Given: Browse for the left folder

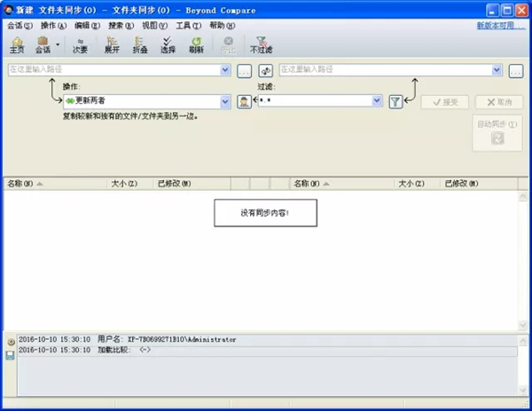Looking at the screenshot, I should (245, 71).
